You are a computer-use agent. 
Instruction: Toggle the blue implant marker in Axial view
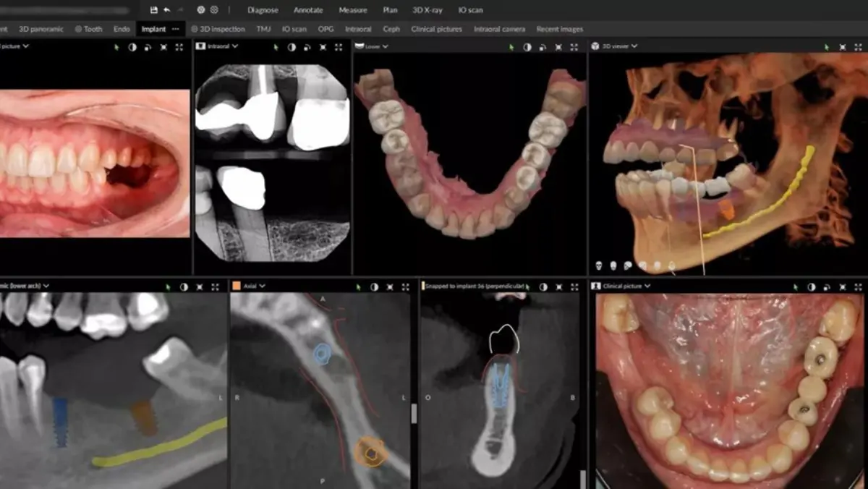(322, 353)
